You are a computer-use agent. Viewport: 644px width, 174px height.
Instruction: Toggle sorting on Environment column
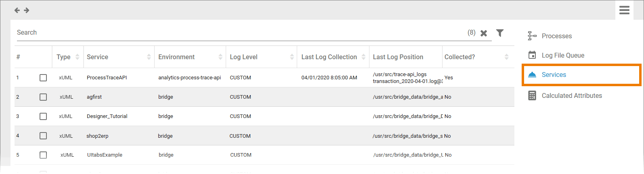pyautogui.click(x=220, y=57)
